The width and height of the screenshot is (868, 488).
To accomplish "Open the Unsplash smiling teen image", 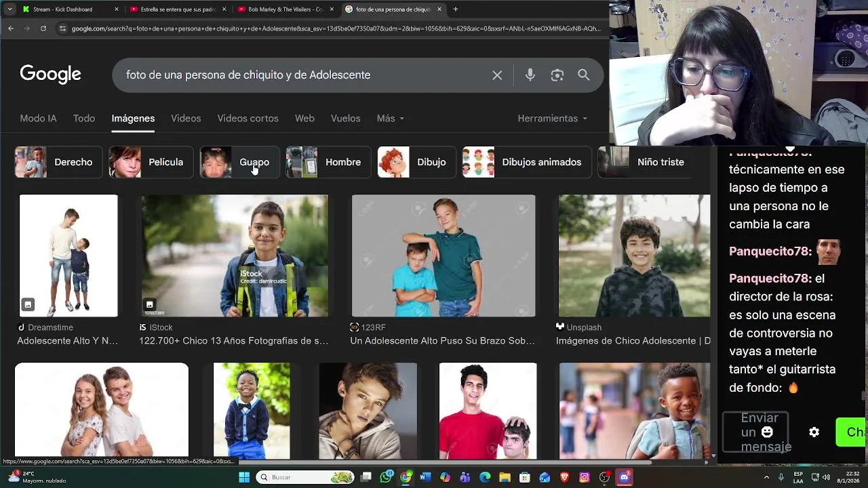I will click(634, 256).
